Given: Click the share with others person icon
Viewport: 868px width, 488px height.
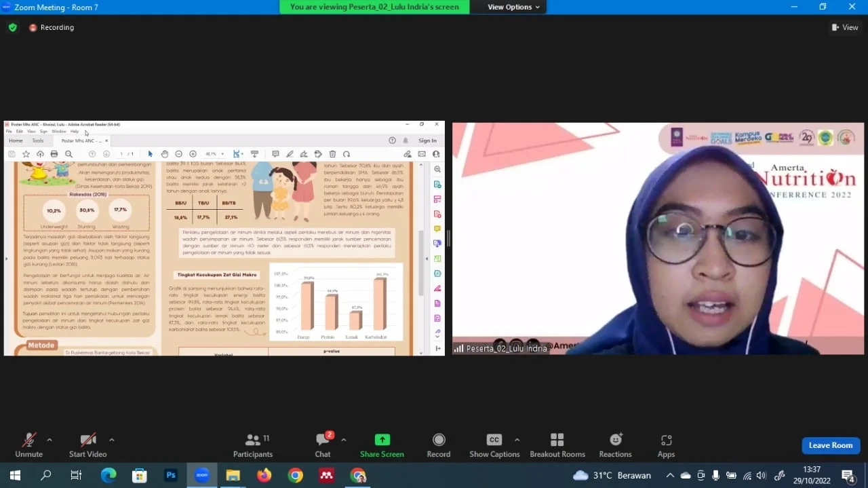Looking at the screenshot, I should tap(436, 154).
